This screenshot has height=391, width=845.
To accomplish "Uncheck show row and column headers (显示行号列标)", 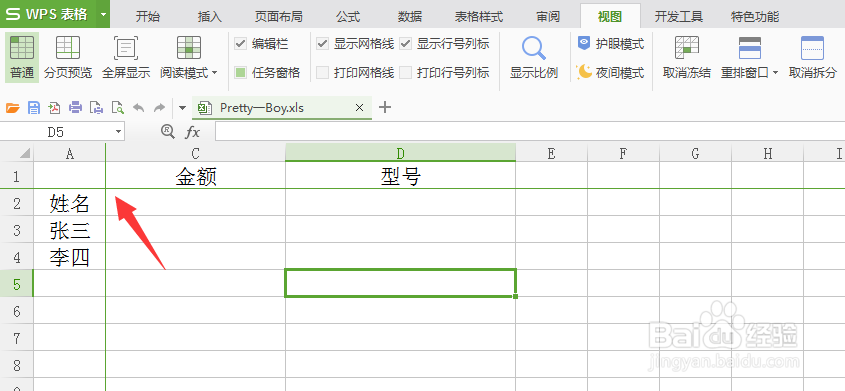I will coord(405,44).
